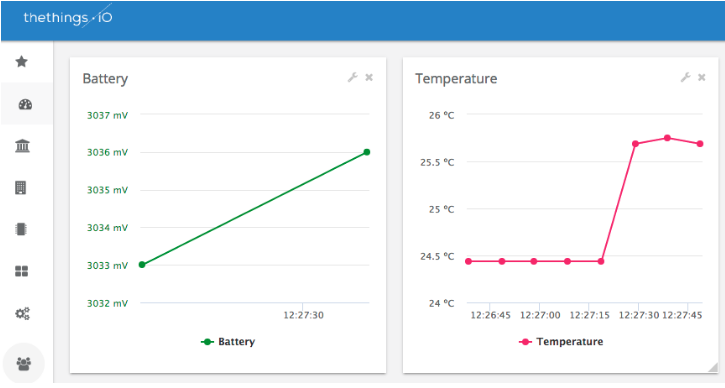Open the chip things icon in sidebar
The height and width of the screenshot is (388, 725).
click(x=21, y=229)
